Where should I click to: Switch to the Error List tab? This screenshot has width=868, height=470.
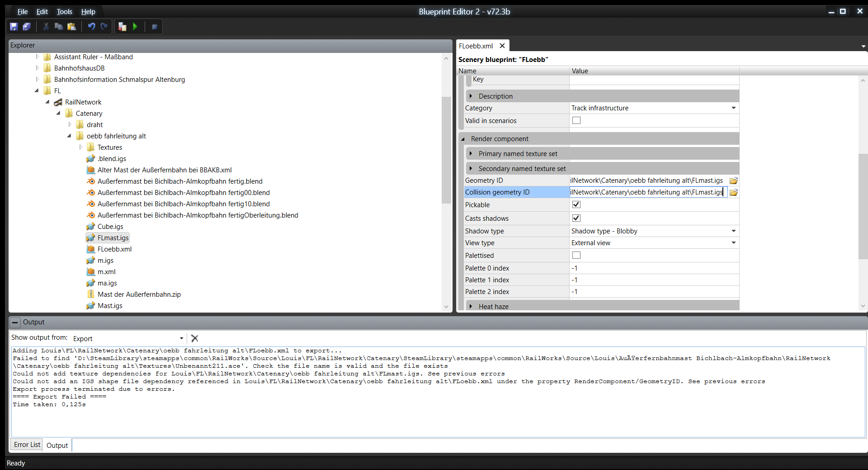click(27, 445)
